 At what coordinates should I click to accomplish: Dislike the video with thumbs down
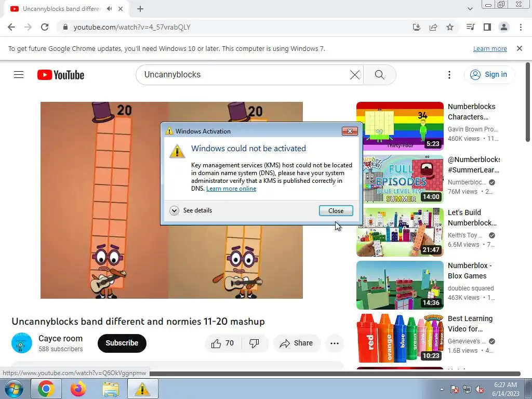[x=255, y=343]
